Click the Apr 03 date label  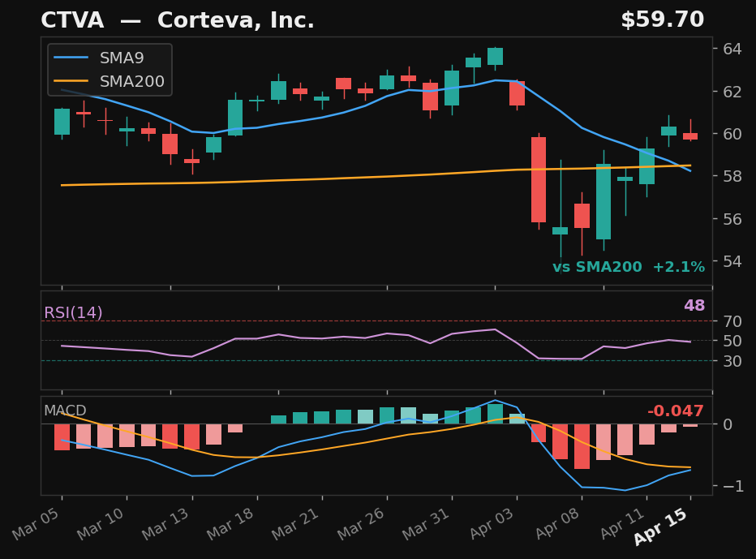[x=492, y=524]
